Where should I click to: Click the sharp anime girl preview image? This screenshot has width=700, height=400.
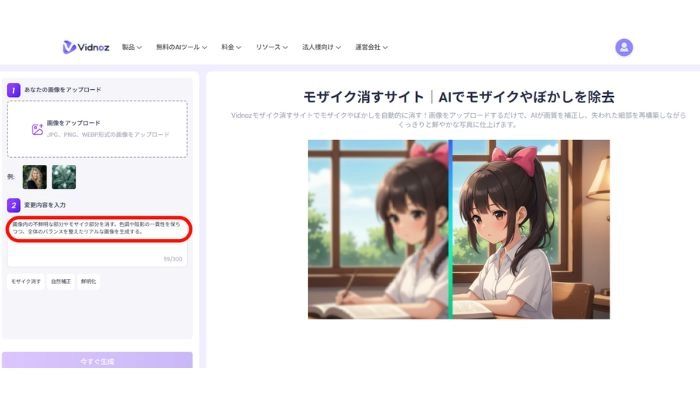(x=531, y=229)
